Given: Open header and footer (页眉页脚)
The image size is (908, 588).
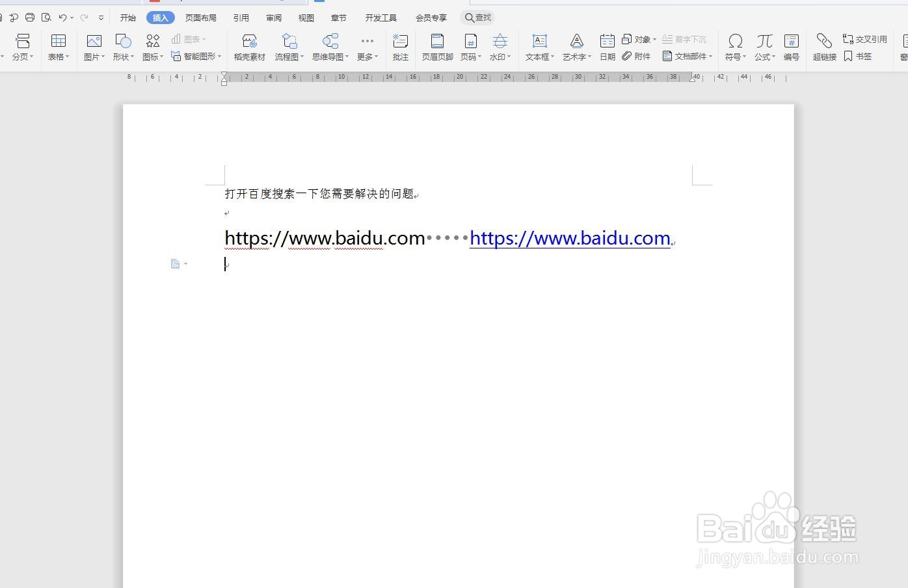Looking at the screenshot, I should pyautogui.click(x=438, y=48).
